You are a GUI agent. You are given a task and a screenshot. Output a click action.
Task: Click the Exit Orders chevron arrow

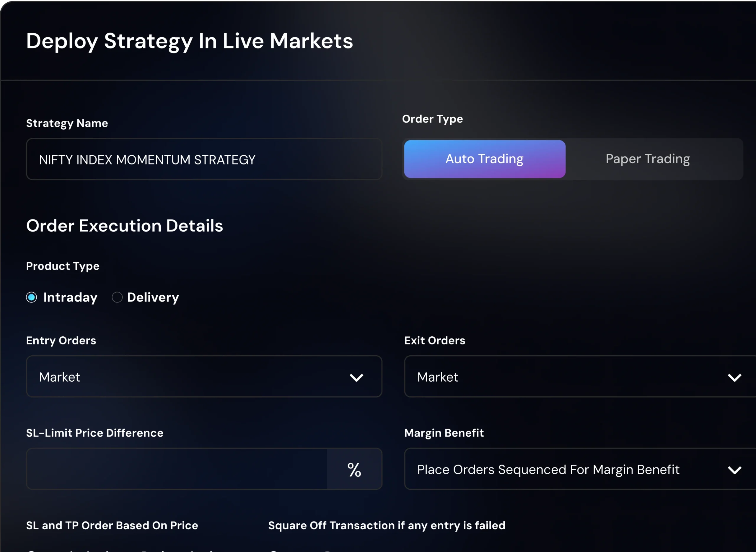click(x=734, y=377)
